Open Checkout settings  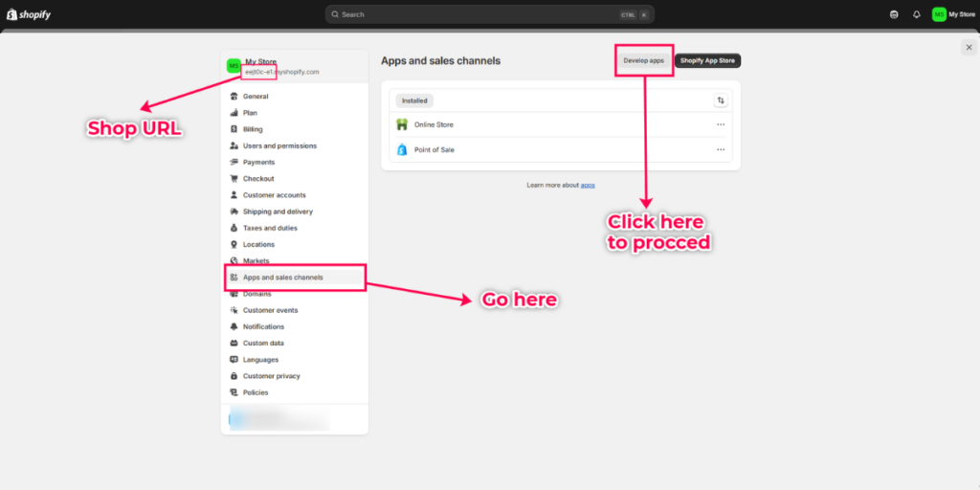295,179
